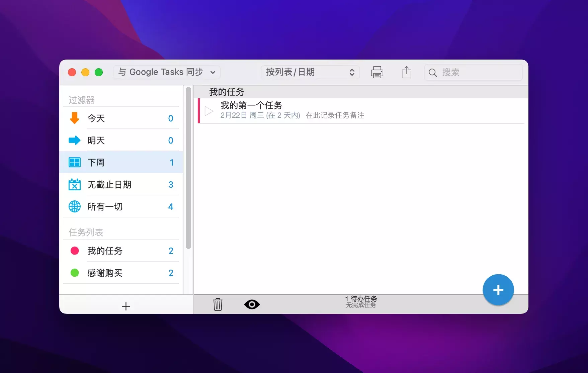Click the plus button to add list
The image size is (588, 373).
tap(126, 306)
